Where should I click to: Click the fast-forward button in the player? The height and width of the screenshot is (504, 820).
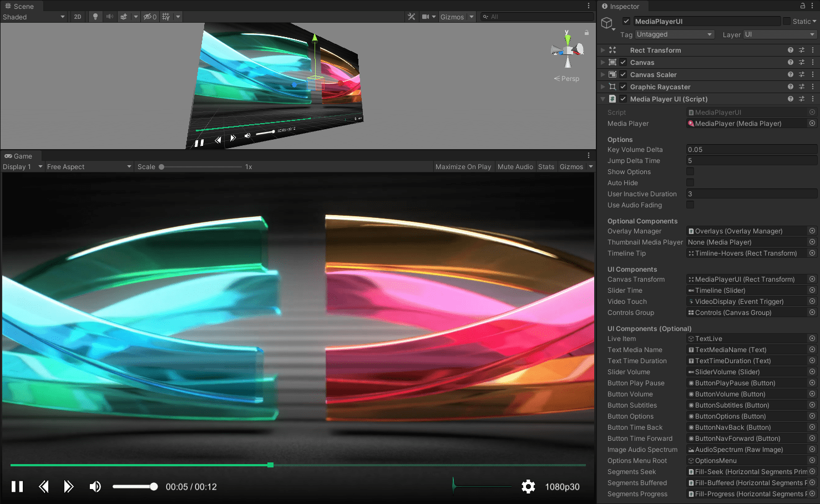click(x=69, y=486)
